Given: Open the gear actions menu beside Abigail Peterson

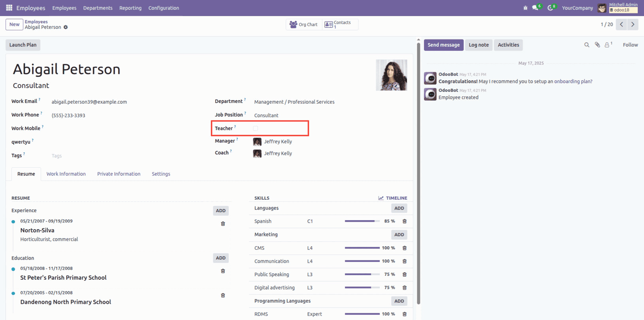Looking at the screenshot, I should pyautogui.click(x=66, y=27).
